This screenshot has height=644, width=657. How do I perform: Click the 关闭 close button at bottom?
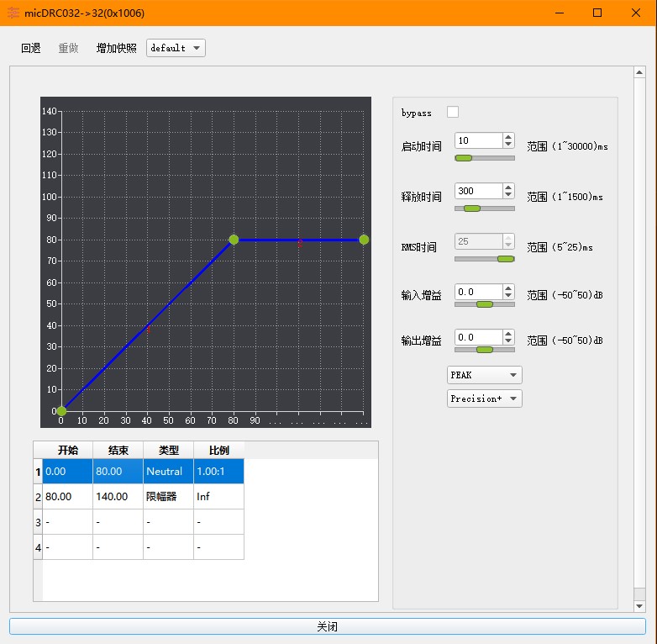[x=328, y=626]
